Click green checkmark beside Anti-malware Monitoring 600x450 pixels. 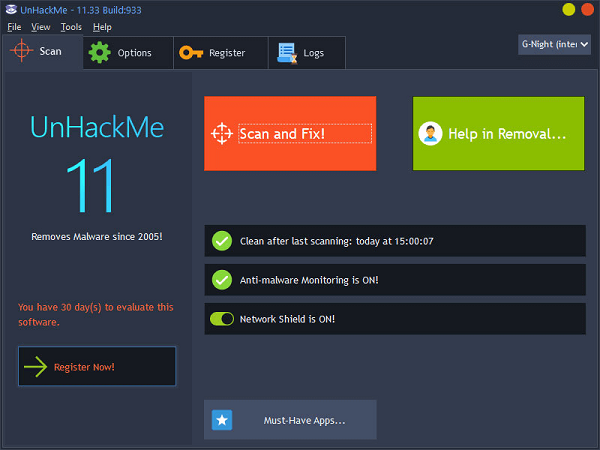(222, 280)
